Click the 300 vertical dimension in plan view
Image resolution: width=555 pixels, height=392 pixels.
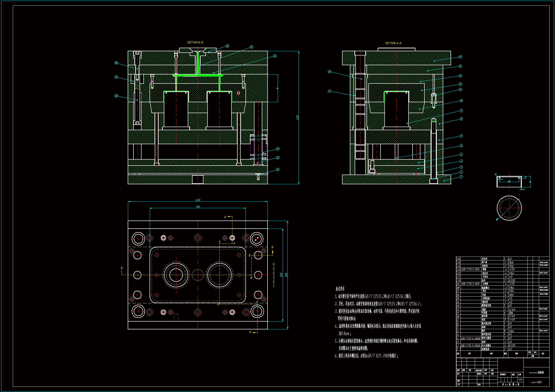pos(281,275)
